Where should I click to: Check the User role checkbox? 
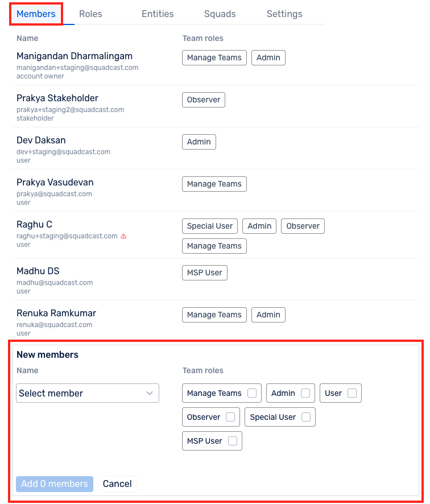coord(352,393)
